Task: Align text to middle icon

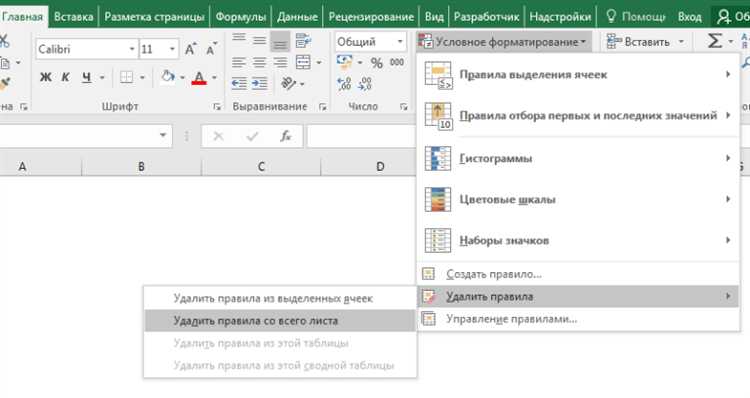Action: tap(259, 41)
